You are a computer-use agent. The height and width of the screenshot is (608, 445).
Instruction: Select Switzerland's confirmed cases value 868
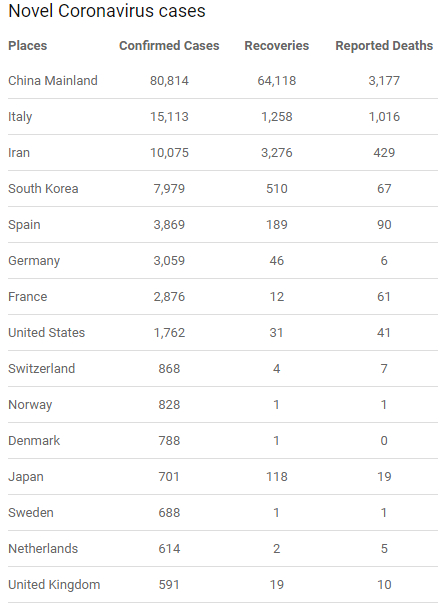point(169,368)
